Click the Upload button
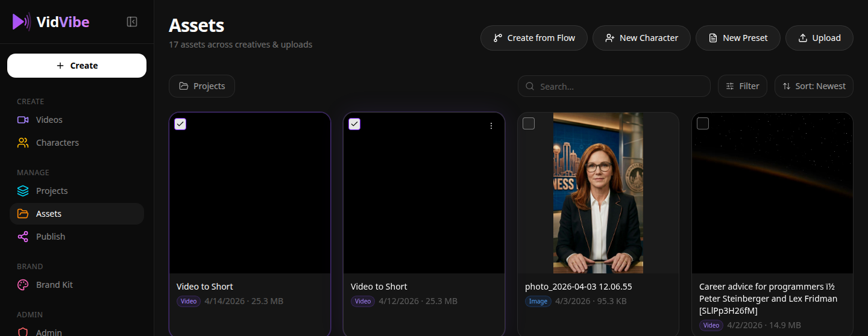868x336 pixels. [819, 38]
